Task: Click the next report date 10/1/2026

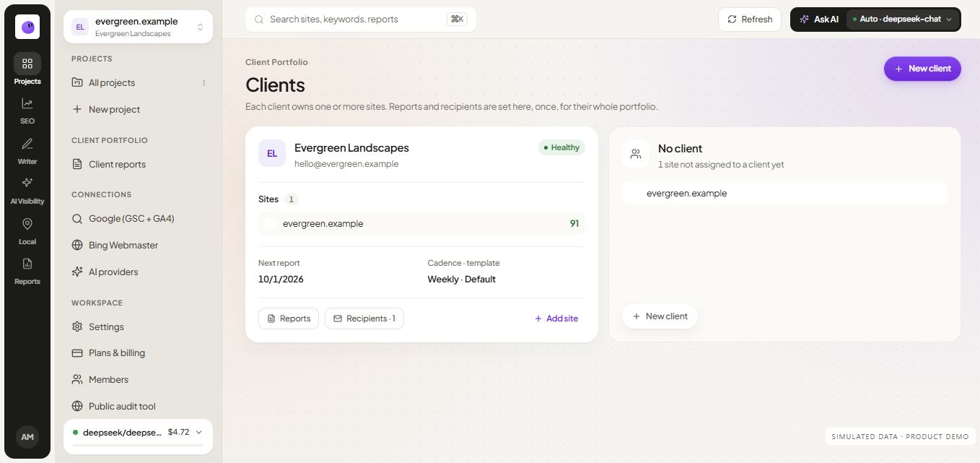Action: [281, 280]
